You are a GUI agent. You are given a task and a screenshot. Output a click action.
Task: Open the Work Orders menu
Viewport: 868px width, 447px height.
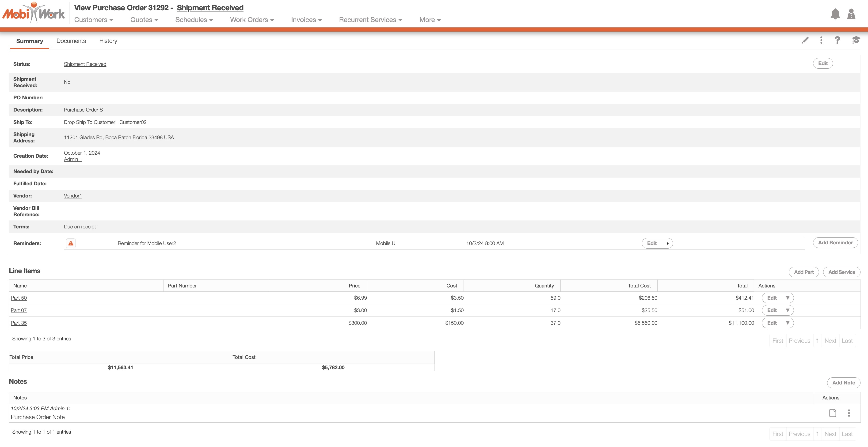(x=252, y=20)
